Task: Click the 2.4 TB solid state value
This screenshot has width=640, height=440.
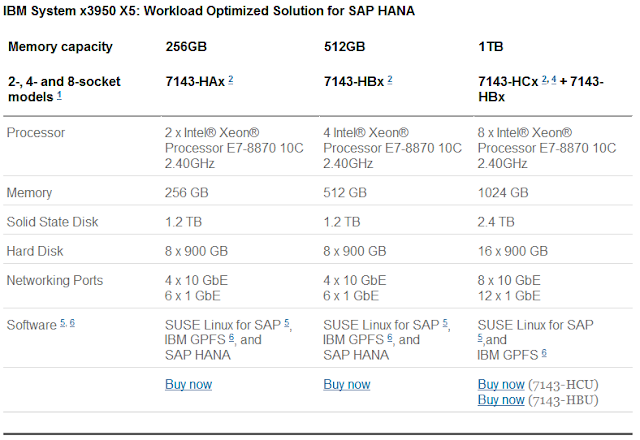Action: coord(496,222)
